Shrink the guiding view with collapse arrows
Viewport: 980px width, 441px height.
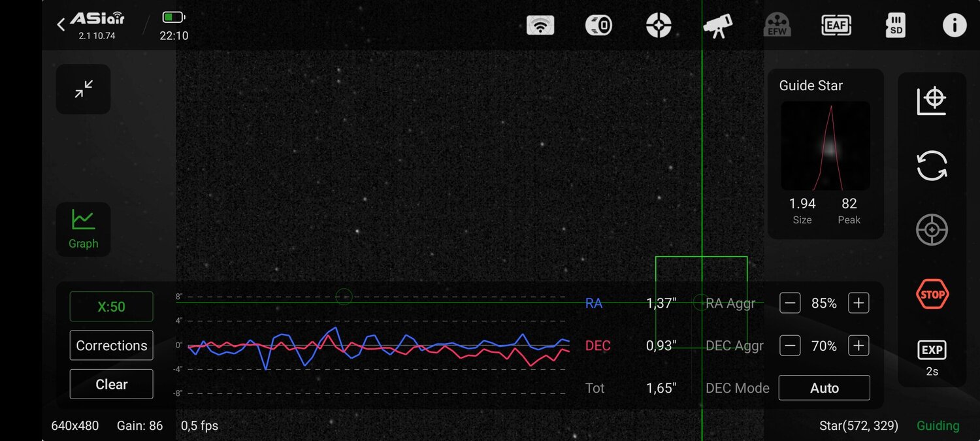click(83, 89)
